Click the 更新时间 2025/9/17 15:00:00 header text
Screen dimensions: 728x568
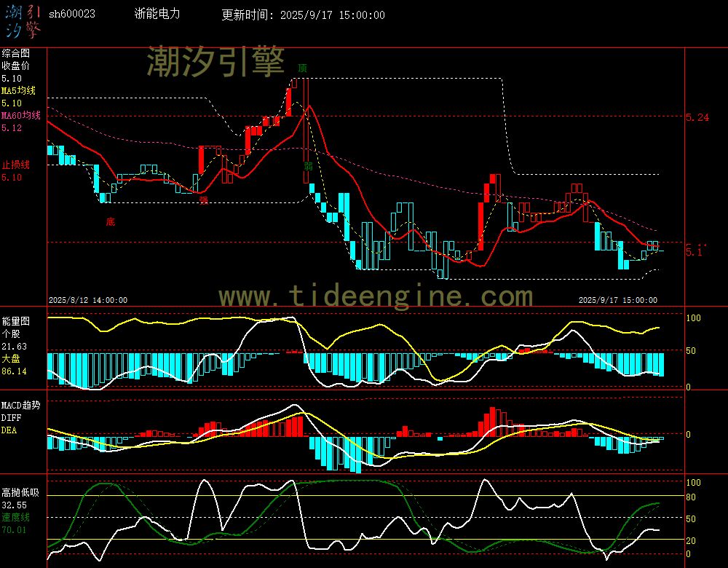(303, 15)
